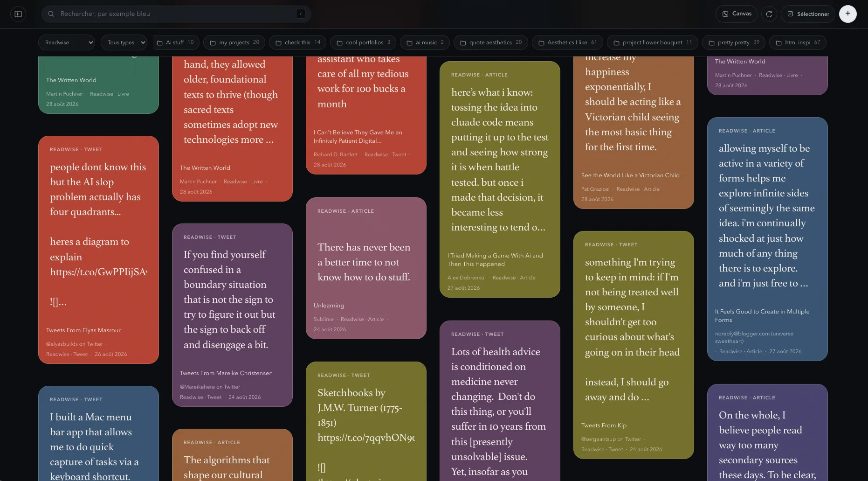This screenshot has height=481, width=868.
Task: Click the search magnifier icon
Action: click(51, 14)
